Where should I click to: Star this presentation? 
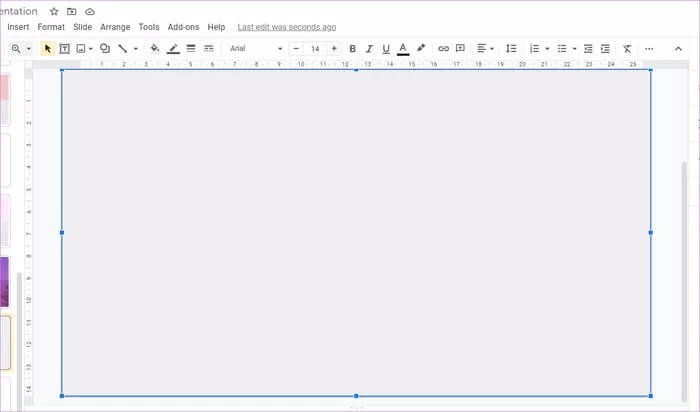click(54, 11)
